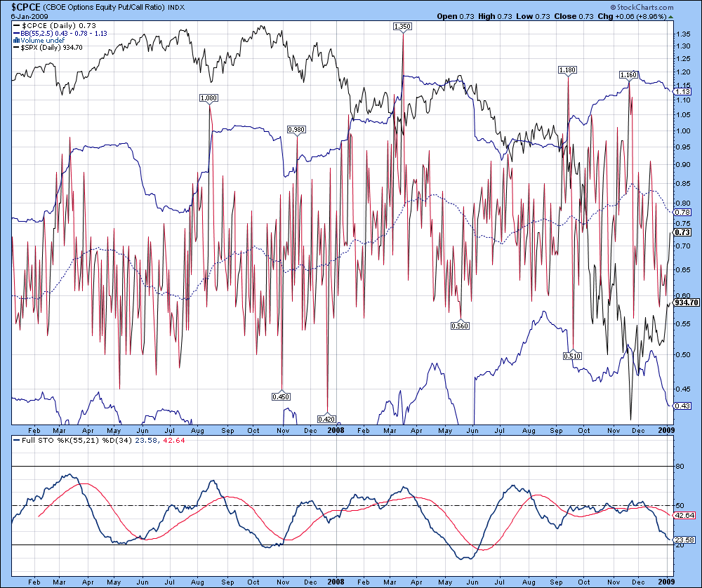Click the 0.560 May low label

[461, 326]
